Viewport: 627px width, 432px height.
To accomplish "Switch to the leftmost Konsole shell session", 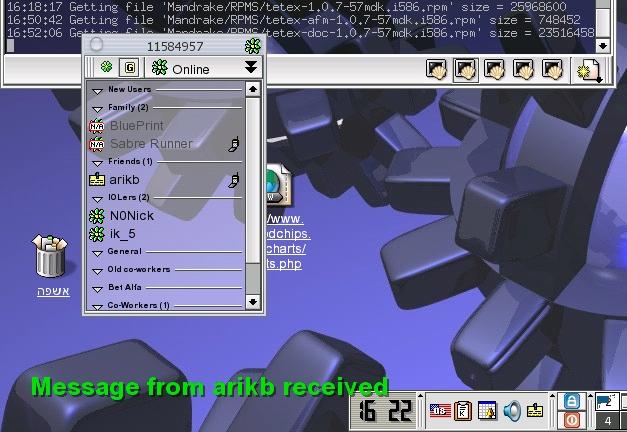I will pyautogui.click(x=436, y=70).
